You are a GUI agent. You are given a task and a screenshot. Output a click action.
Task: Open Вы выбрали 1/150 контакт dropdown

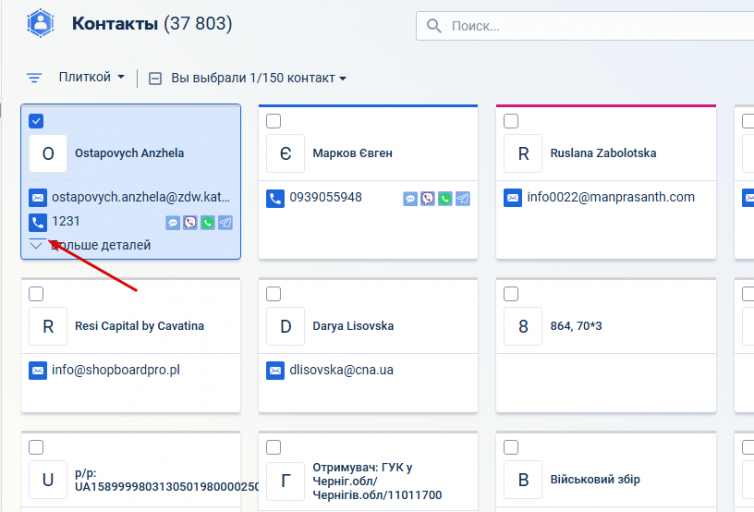[259, 78]
